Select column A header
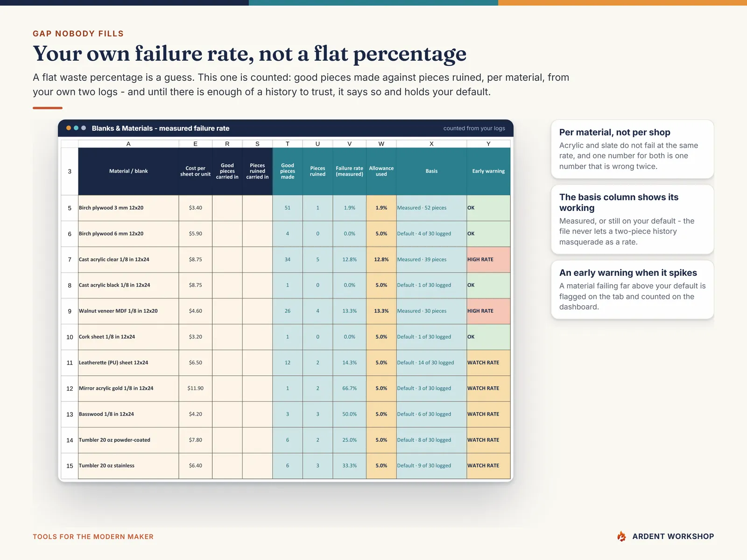This screenshot has height=560, width=747. 128,144
